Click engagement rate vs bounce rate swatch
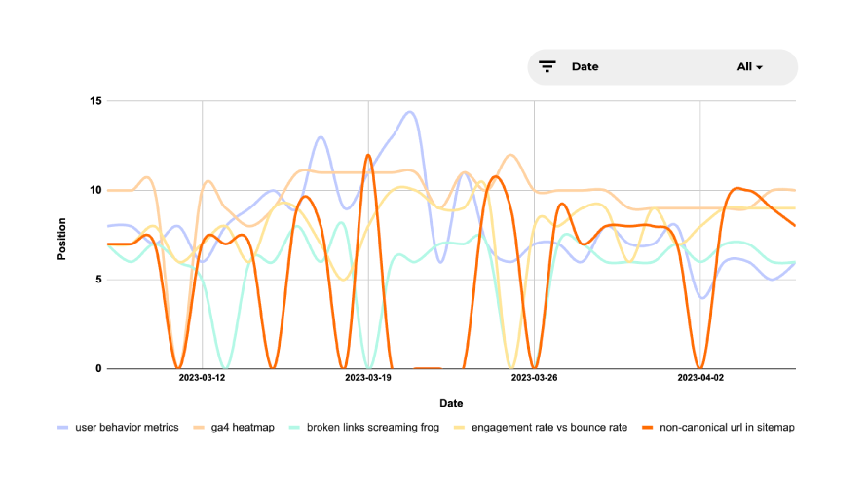Screen dimensions: 868x488 (460, 428)
